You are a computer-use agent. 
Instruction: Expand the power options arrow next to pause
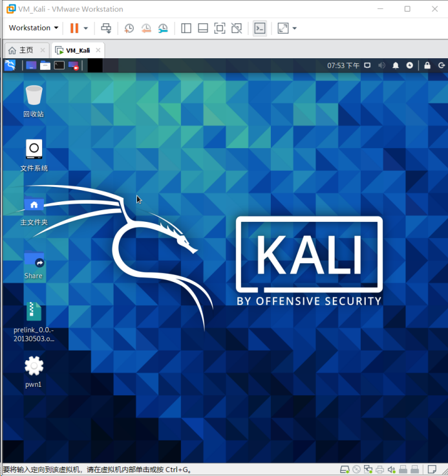click(85, 28)
